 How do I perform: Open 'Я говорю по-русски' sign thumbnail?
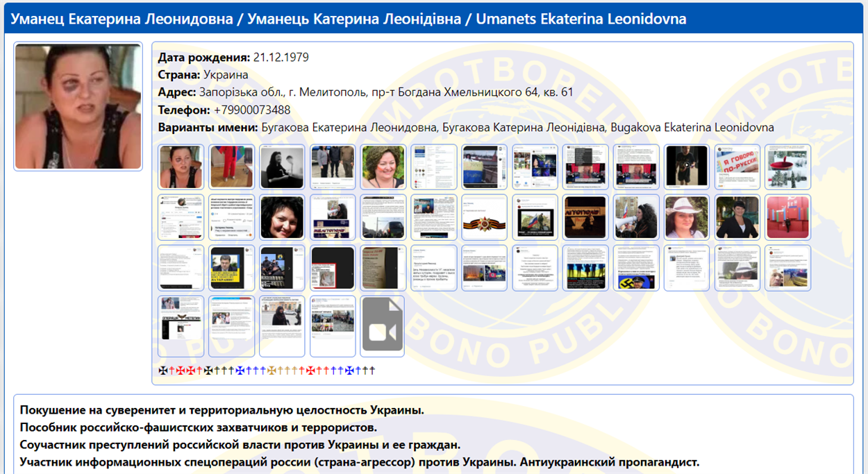pos(737,167)
